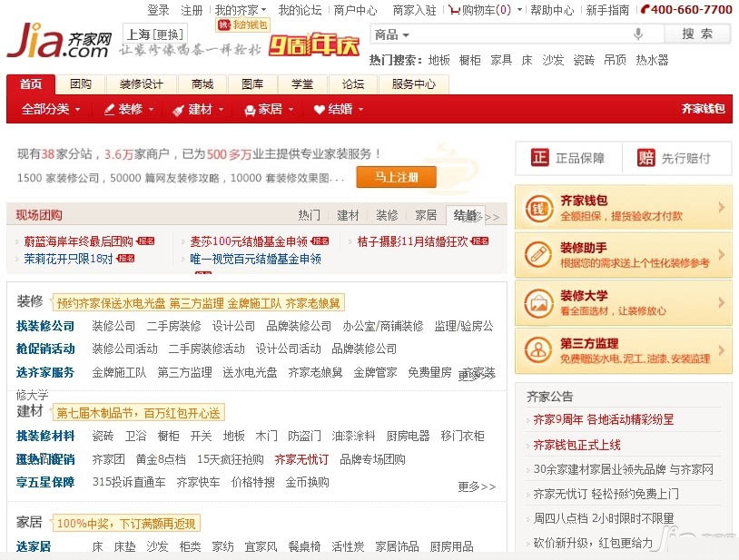Expand the 购物车(0) dropdown arrow
The width and height of the screenshot is (739, 560).
tap(519, 10)
